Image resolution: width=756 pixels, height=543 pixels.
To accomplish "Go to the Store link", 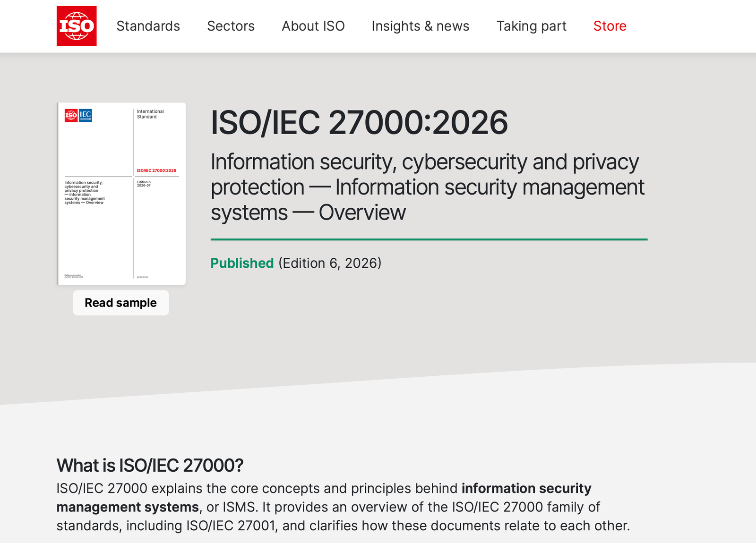I will pyautogui.click(x=610, y=26).
